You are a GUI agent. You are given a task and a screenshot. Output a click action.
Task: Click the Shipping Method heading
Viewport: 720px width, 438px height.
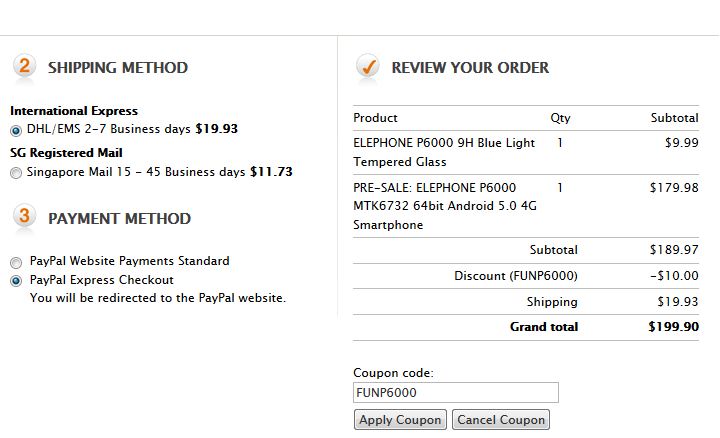118,68
